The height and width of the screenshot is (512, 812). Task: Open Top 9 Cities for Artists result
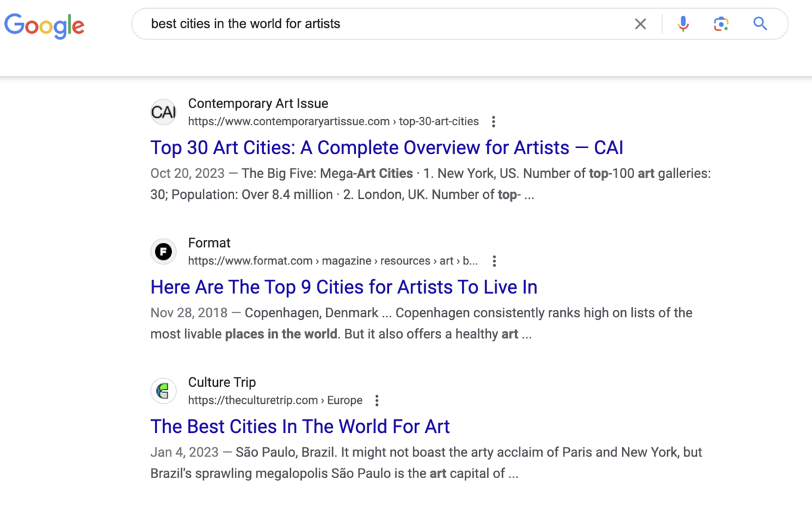[344, 287]
